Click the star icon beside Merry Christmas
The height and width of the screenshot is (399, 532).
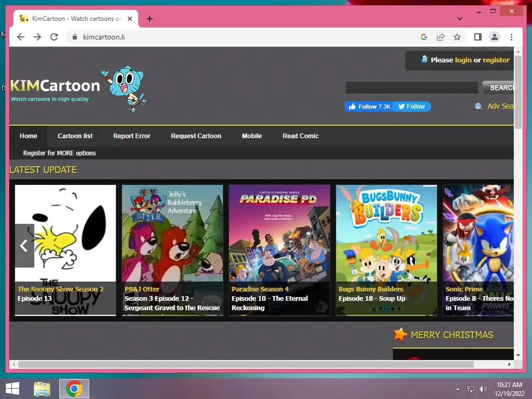pos(401,335)
